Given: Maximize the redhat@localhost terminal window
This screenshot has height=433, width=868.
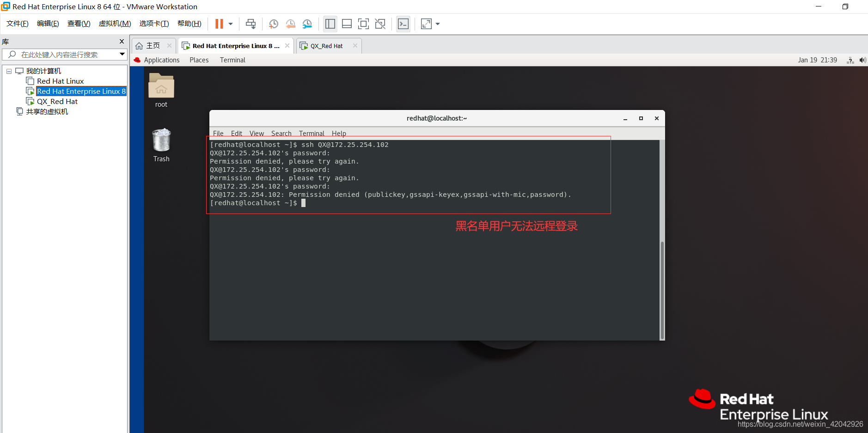Looking at the screenshot, I should click(x=641, y=119).
